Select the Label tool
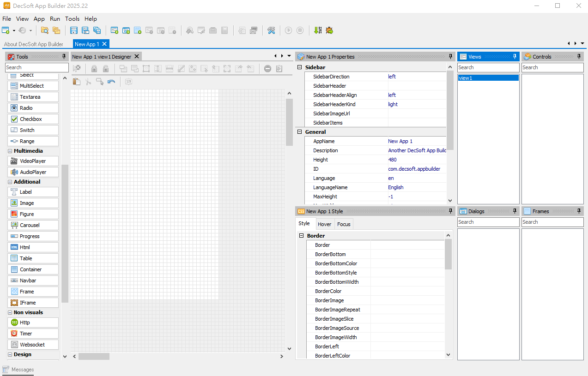This screenshot has height=376, width=588. click(x=33, y=192)
